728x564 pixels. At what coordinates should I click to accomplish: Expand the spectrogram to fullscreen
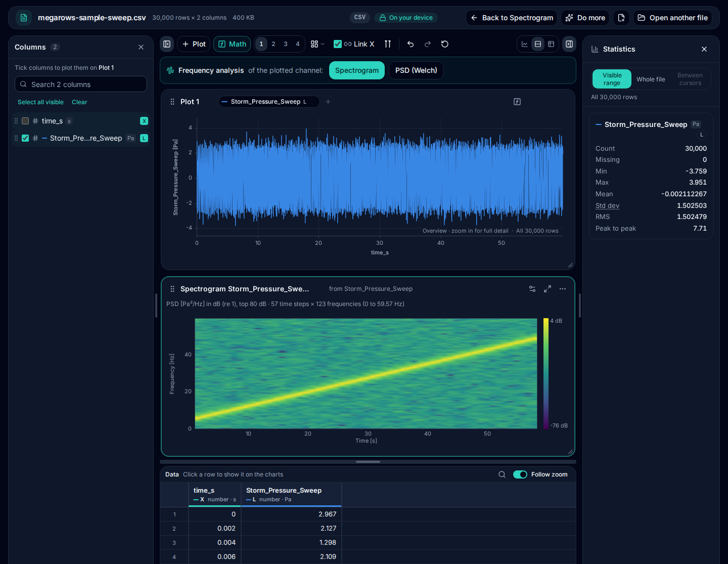[x=548, y=289]
